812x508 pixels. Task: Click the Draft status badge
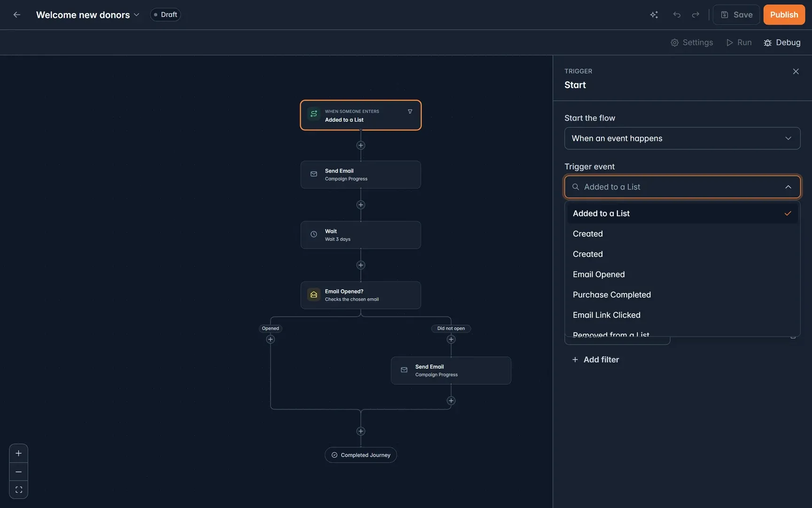click(165, 15)
